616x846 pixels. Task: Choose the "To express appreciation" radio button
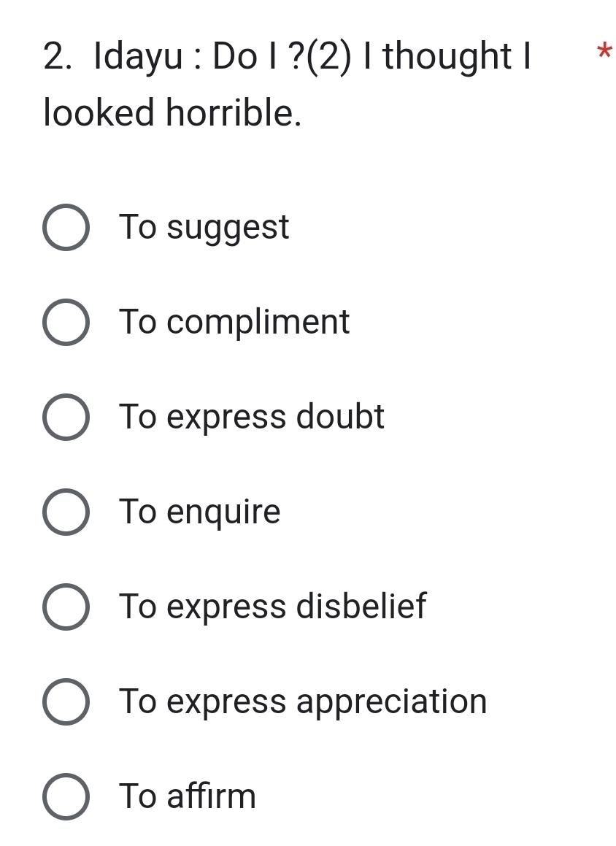pos(66,701)
